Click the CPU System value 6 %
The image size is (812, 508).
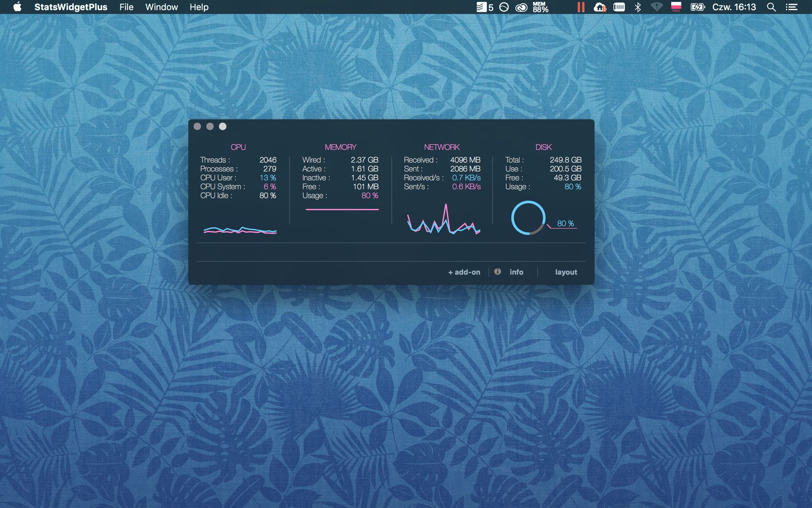270,187
